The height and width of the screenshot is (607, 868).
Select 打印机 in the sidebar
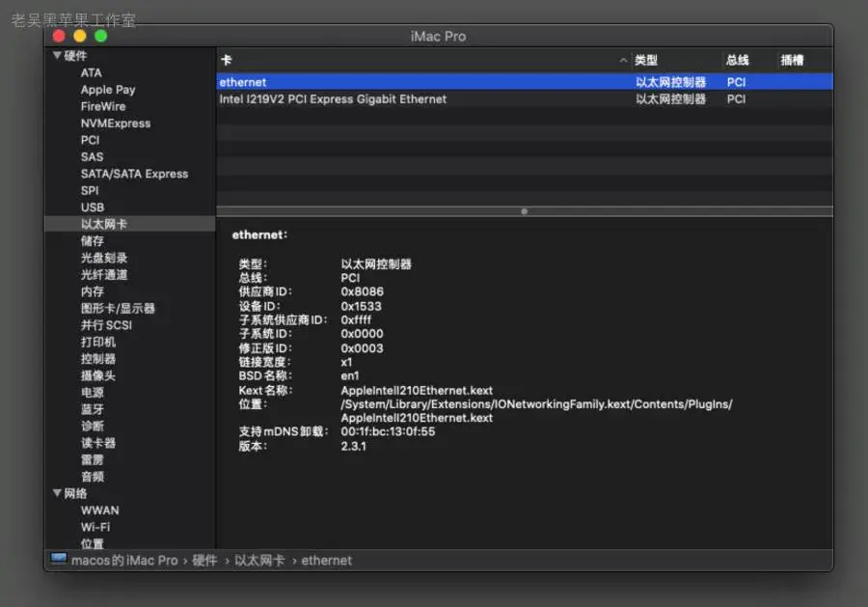click(x=98, y=342)
